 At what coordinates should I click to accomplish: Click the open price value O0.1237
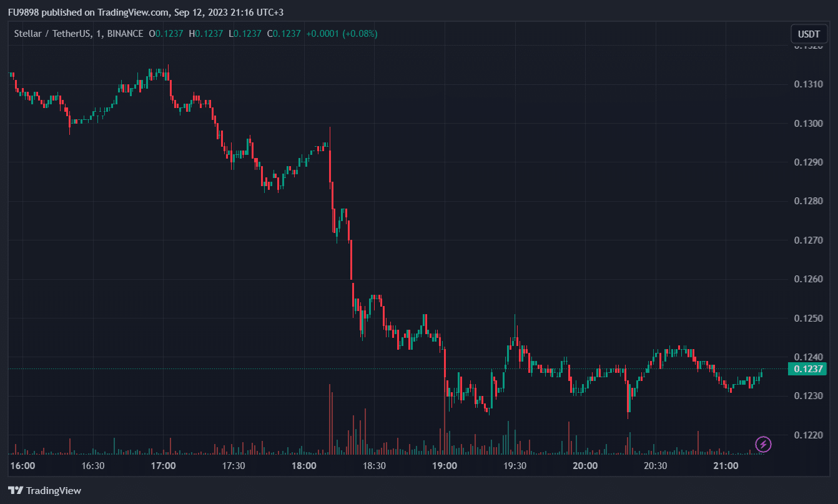coord(166,34)
